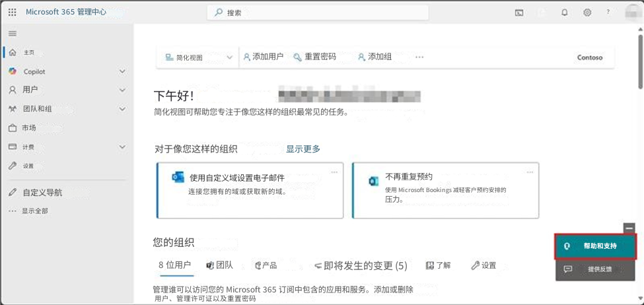Switch to the 设置 tab under 您的组织
Viewport: 644px width, 305px height.
tap(483, 265)
